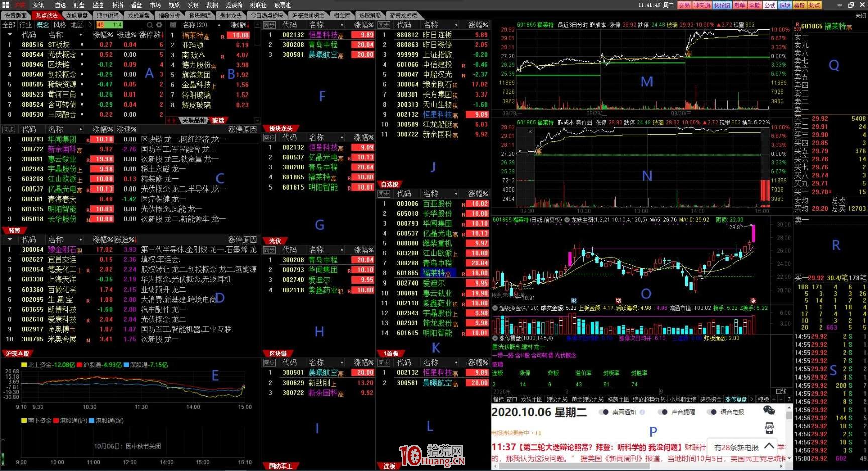Click the 撤单 shortcut button
Viewport: 868px width, 471px height.
(740, 5)
